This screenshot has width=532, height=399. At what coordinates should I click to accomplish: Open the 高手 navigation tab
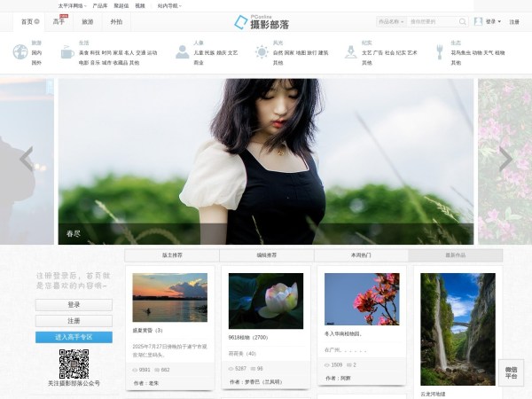(59, 21)
